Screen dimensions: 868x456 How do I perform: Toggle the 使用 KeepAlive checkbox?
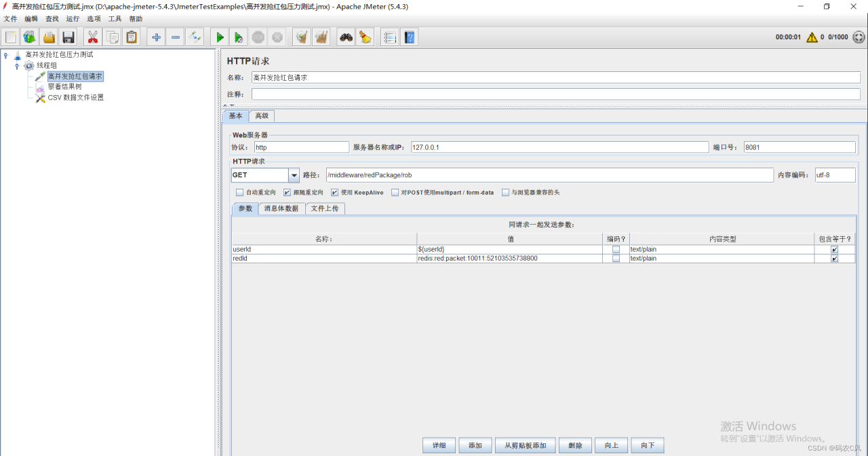click(334, 193)
